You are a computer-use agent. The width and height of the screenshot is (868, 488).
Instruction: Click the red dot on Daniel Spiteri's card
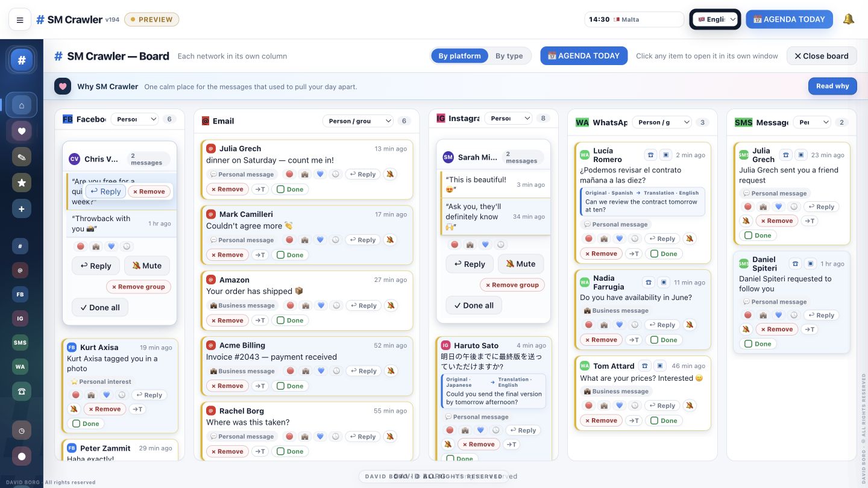pos(748,315)
